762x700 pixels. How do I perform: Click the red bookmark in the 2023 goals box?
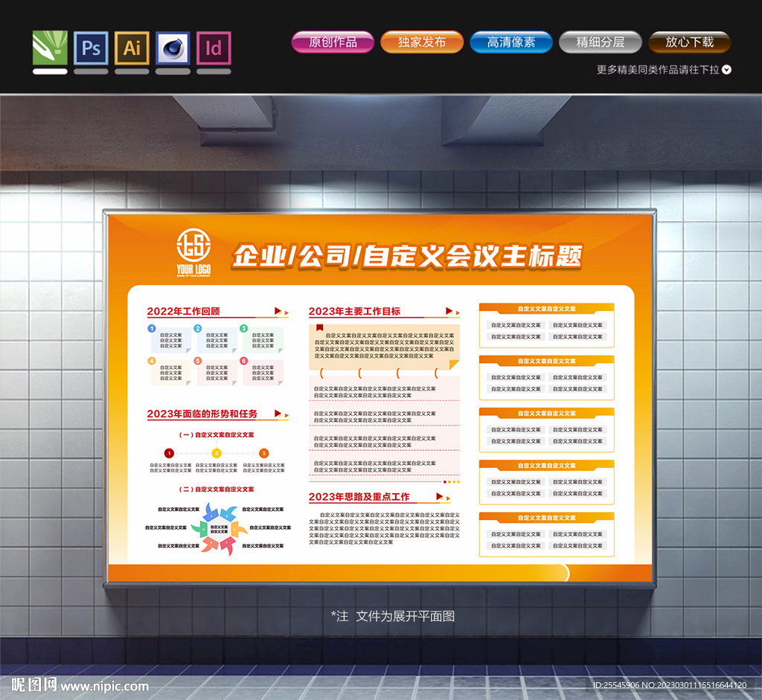tap(319, 327)
